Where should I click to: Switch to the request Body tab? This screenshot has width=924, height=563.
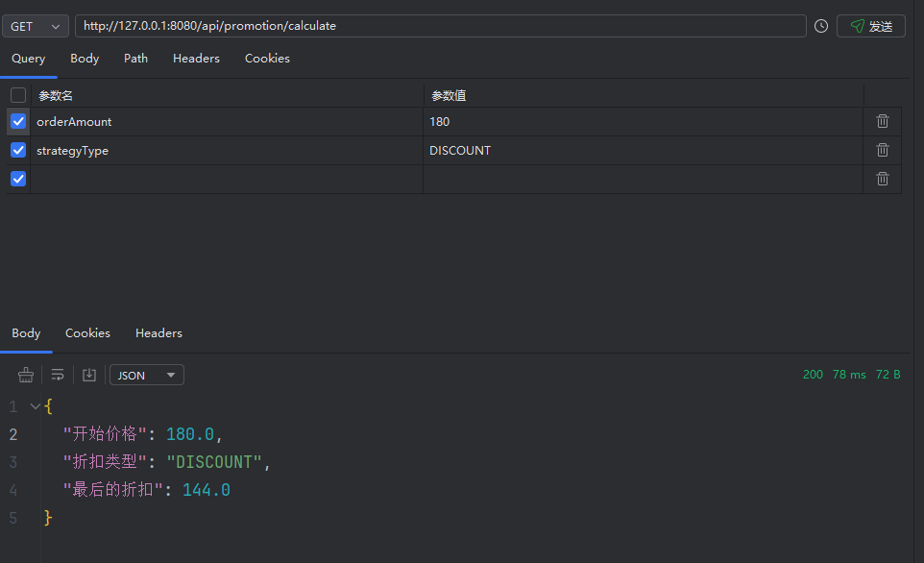pyautogui.click(x=85, y=59)
